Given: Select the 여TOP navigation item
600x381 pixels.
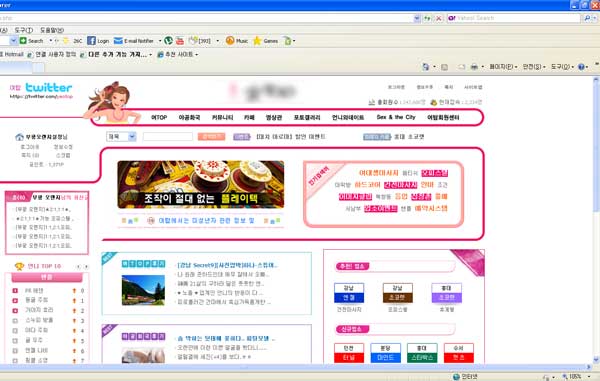Looking at the screenshot, I should tap(159, 117).
